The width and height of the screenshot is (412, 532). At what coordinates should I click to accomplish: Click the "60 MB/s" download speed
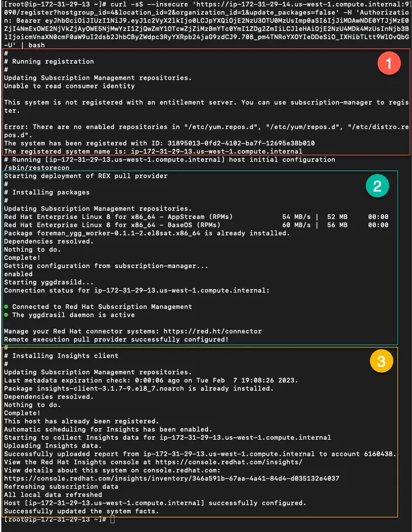tap(296, 225)
